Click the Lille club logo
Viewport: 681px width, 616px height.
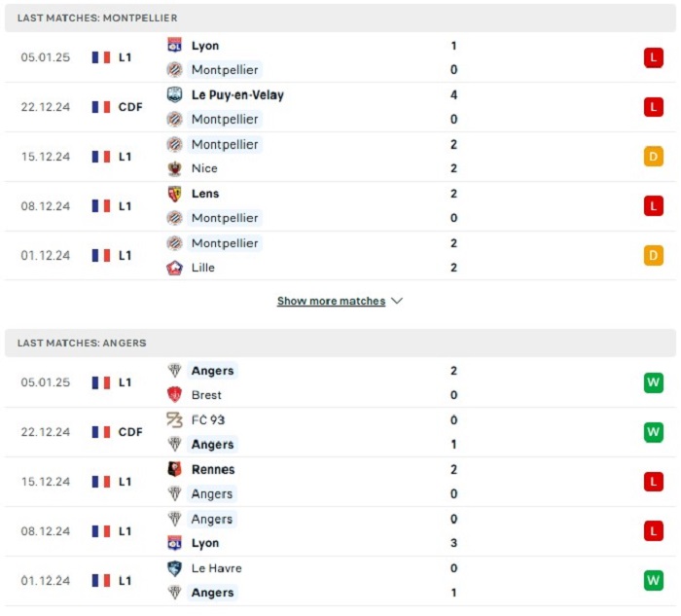tap(174, 268)
